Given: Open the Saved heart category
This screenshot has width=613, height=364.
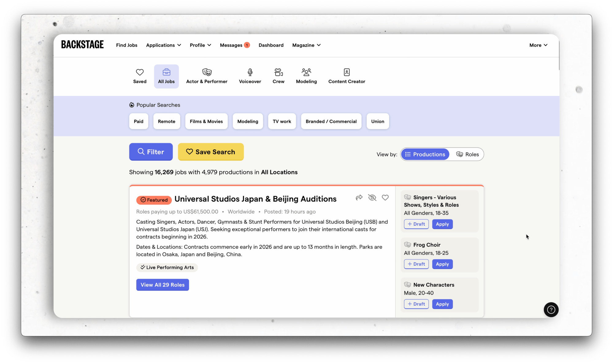Looking at the screenshot, I should click(x=140, y=76).
